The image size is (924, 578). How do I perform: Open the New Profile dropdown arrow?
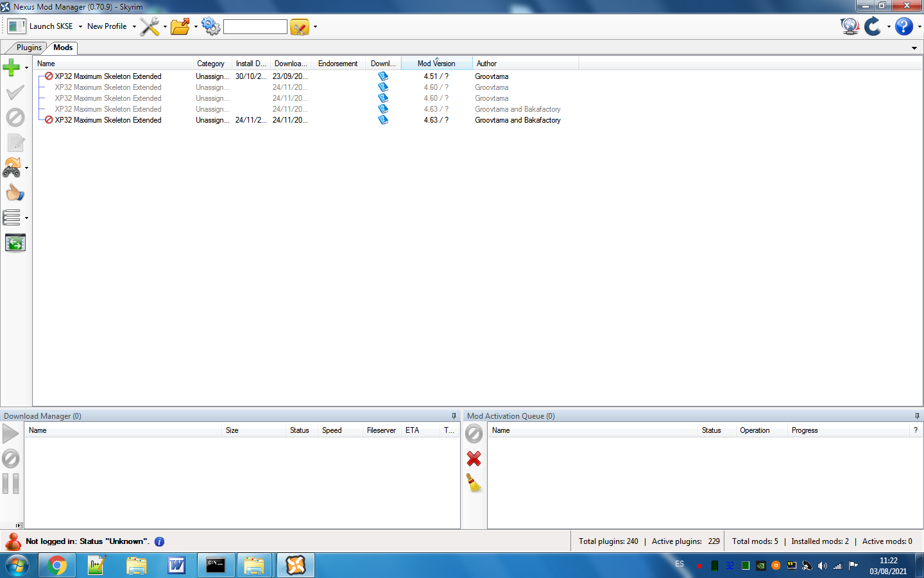click(x=134, y=27)
